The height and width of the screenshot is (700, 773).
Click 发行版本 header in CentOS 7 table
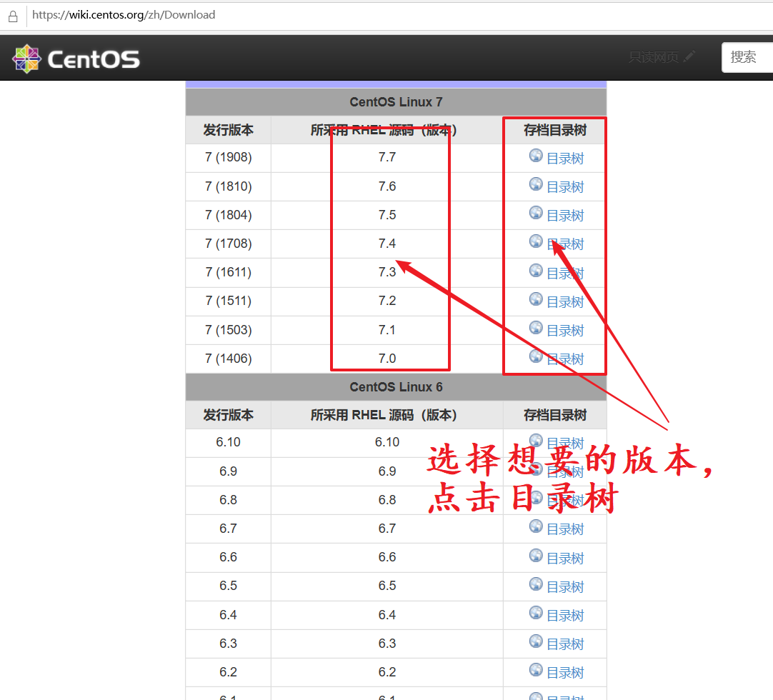pyautogui.click(x=228, y=130)
